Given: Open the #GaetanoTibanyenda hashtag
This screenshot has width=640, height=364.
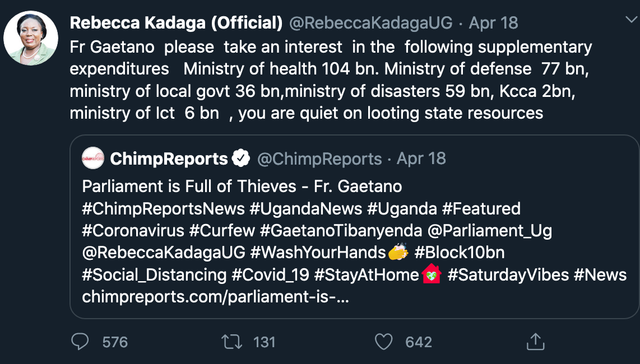Looking at the screenshot, I should (x=341, y=231).
